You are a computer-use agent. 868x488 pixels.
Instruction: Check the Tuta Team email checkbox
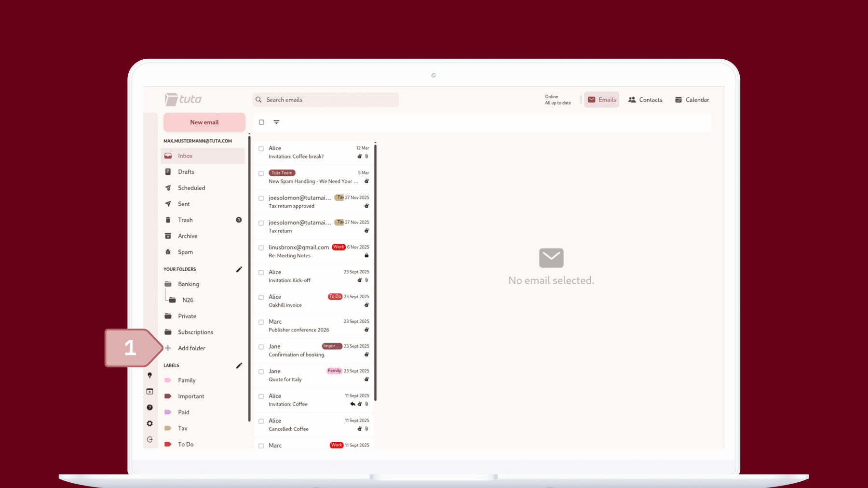coord(261,173)
